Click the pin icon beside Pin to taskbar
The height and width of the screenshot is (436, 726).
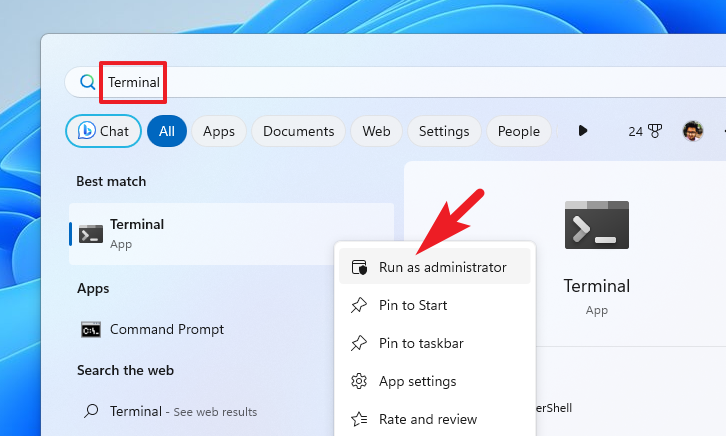(359, 343)
